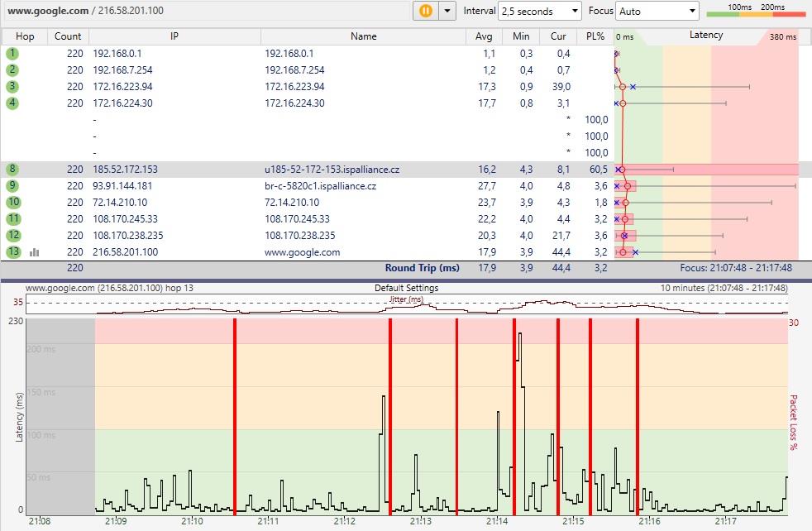
Task: Click the hop 12 green circle icon
Action: 12,236
